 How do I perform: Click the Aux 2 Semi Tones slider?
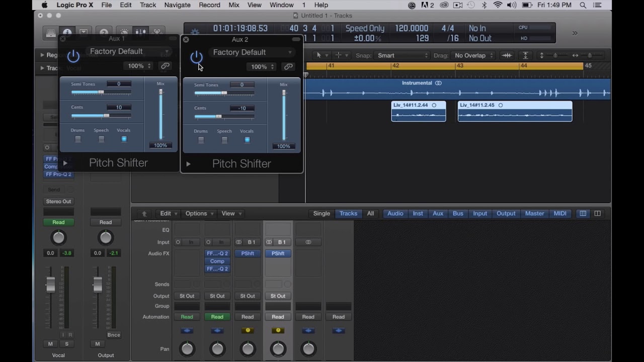point(224,93)
